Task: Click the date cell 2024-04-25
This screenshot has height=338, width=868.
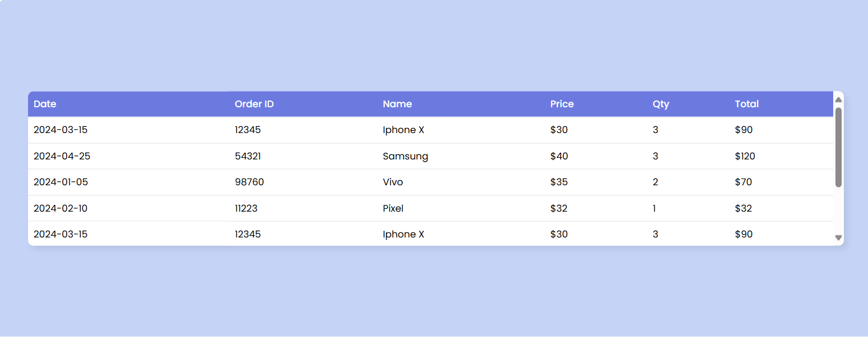Action: coord(62,156)
